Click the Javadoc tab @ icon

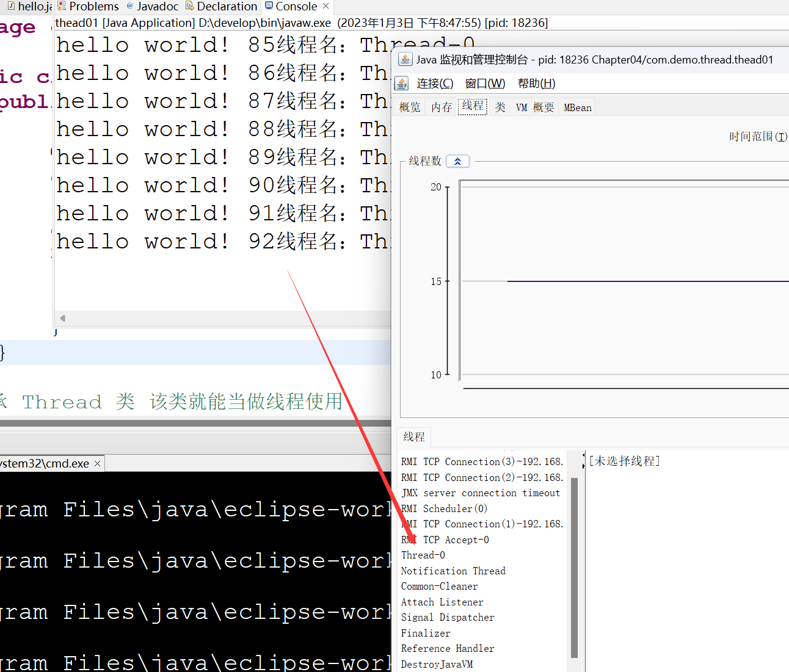[x=129, y=6]
